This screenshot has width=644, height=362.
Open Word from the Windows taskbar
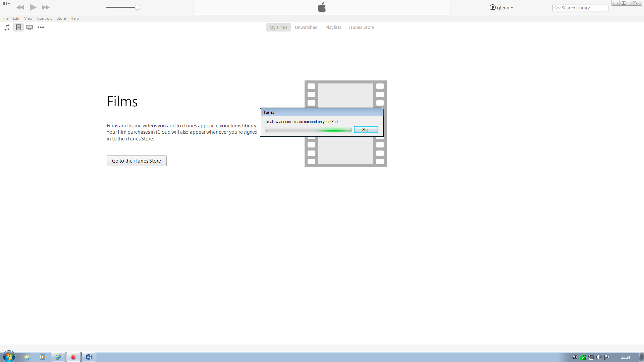coord(89,357)
